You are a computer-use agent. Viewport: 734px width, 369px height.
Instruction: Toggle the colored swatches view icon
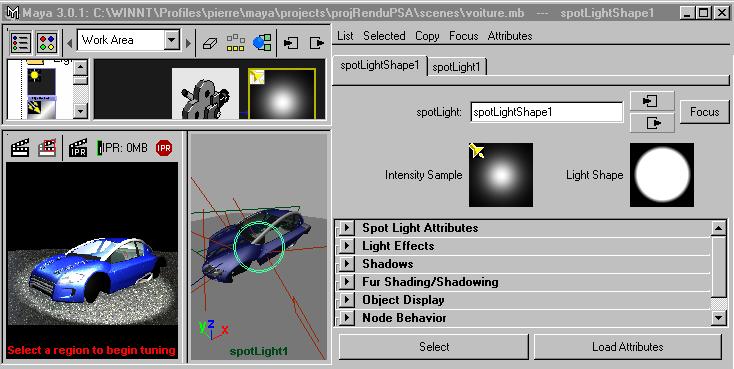coord(47,43)
